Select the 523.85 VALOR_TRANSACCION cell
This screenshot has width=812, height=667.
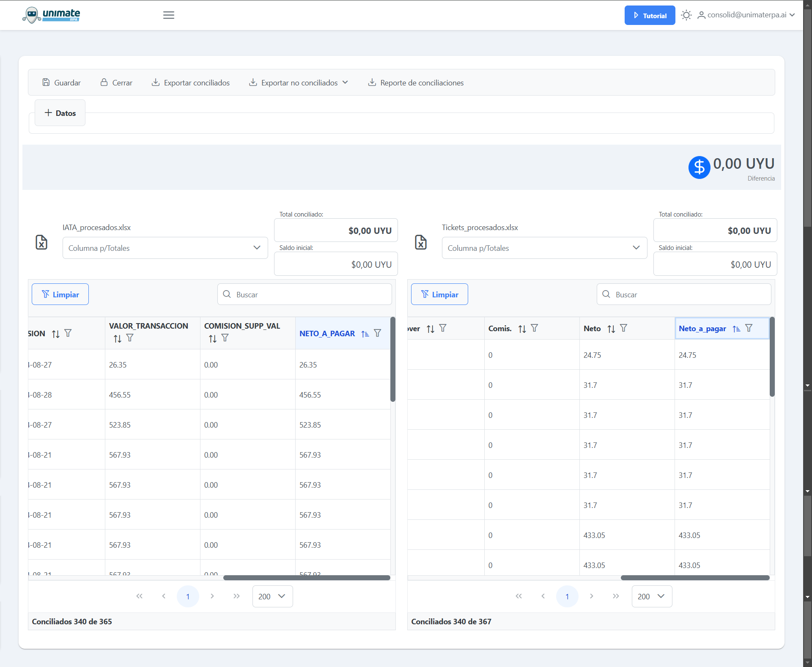[152, 425]
